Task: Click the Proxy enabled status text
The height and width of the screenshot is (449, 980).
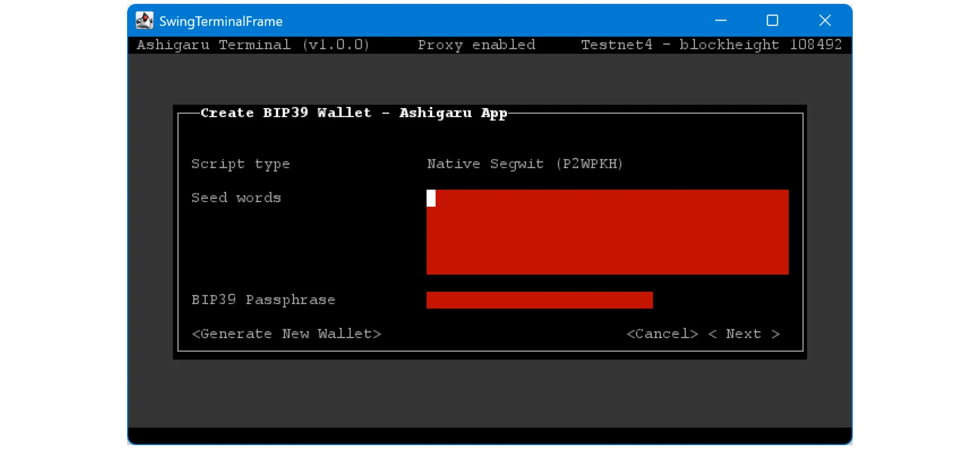Action: point(476,45)
